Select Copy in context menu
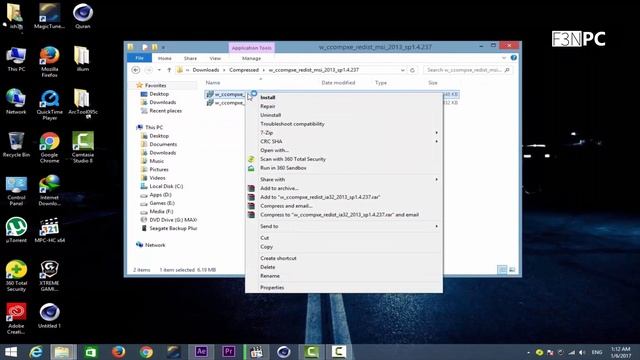 (x=267, y=247)
